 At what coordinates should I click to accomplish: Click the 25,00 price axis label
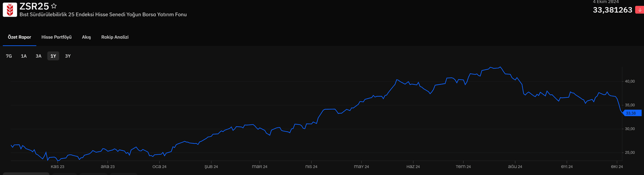tap(630, 153)
